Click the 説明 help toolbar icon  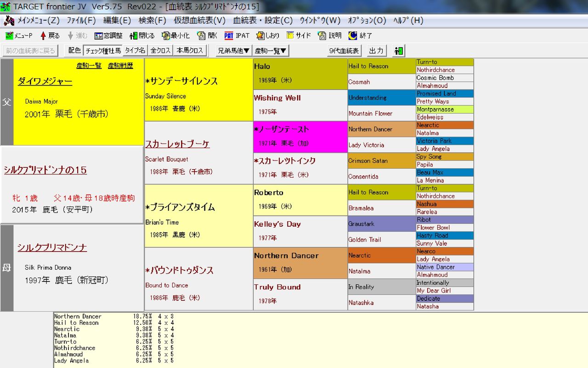tap(330, 35)
